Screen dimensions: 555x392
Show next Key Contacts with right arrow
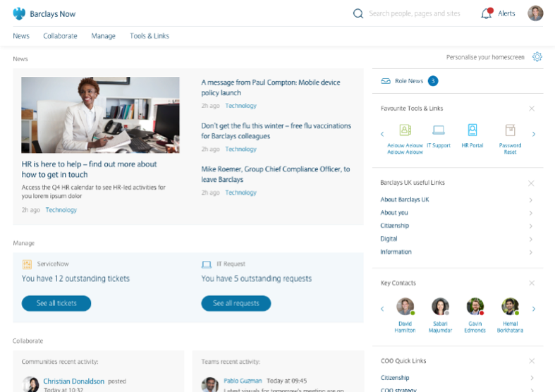tap(534, 309)
